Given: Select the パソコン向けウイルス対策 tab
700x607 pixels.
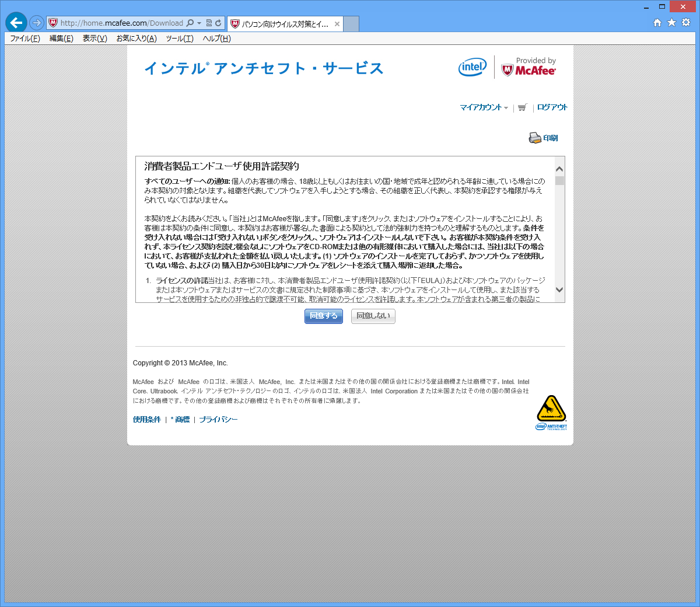Looking at the screenshot, I should coord(285,24).
